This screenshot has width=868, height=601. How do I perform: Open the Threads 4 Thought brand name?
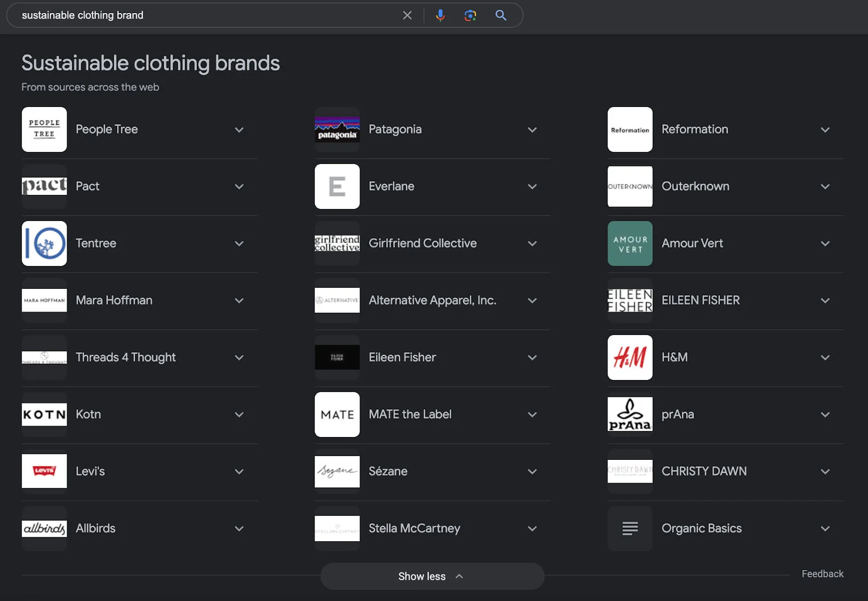[126, 357]
